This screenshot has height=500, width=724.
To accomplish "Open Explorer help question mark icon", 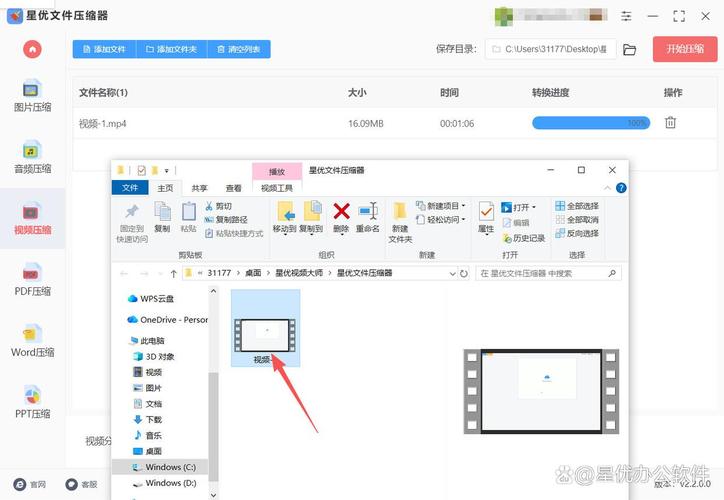I will tap(621, 188).
